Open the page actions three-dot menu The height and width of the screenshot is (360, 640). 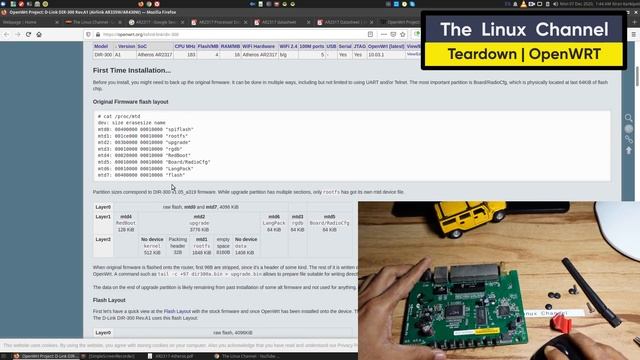[x=384, y=35]
